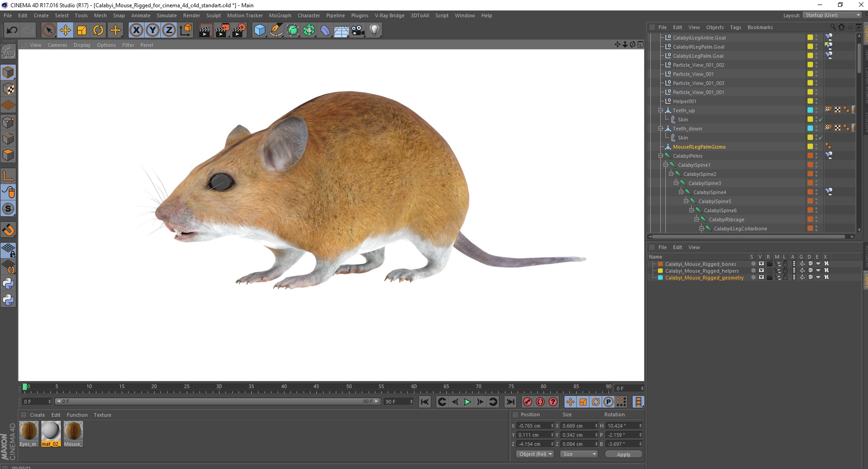Open the Simulate menu
Viewport: 868px width, 469px height.
pyautogui.click(x=167, y=15)
